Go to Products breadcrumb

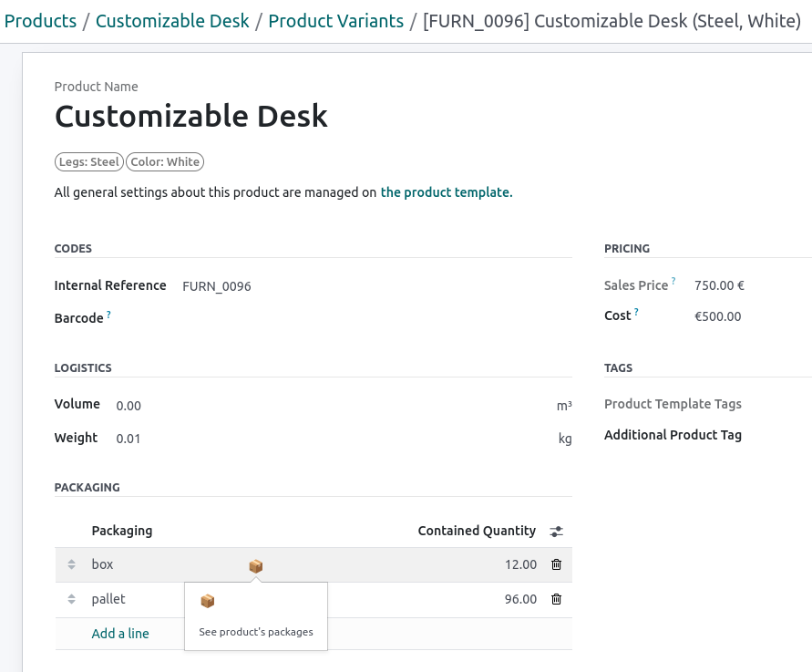(x=40, y=21)
